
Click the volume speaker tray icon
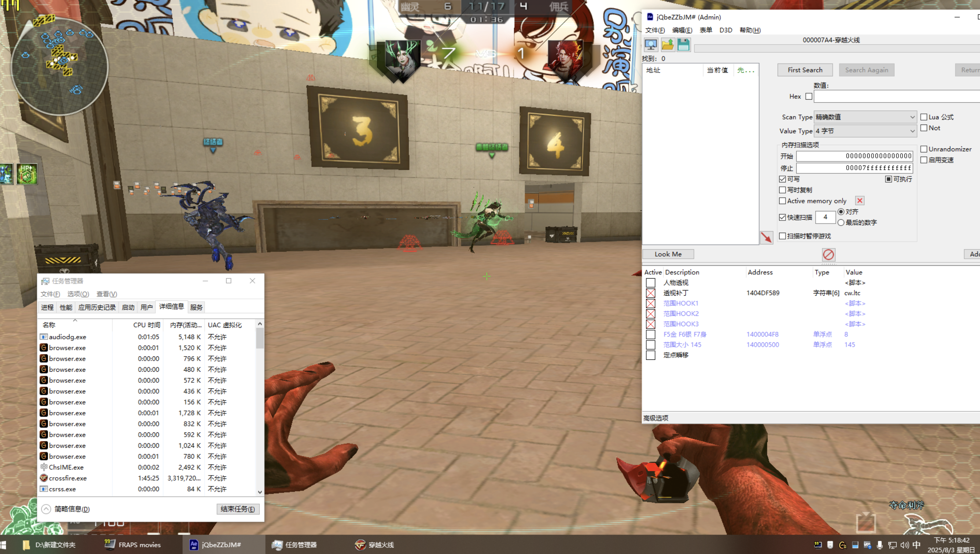904,545
